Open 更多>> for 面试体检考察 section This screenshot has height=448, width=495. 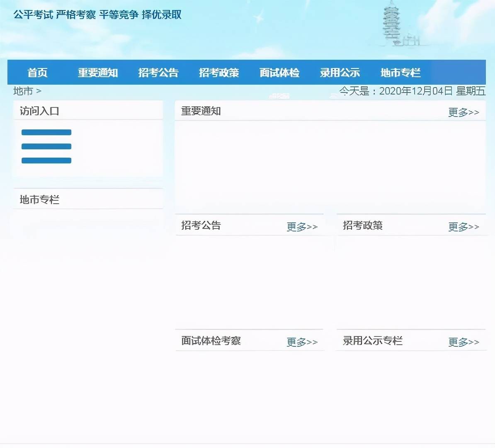302,342
